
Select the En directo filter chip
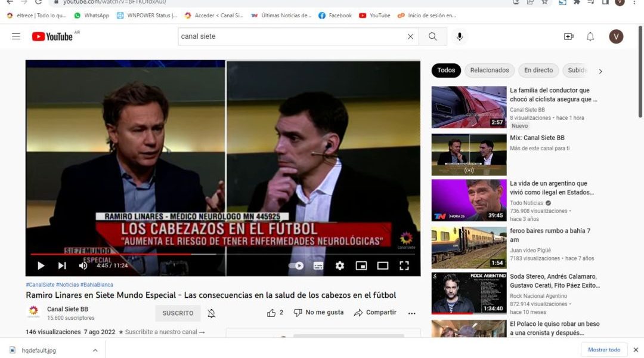[x=538, y=70]
